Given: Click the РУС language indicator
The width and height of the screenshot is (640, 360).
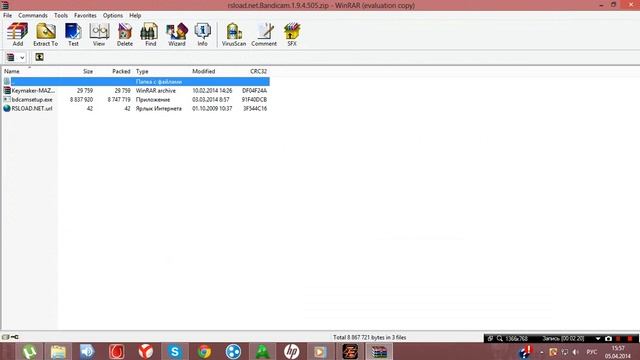Looking at the screenshot, I should pyautogui.click(x=592, y=352).
